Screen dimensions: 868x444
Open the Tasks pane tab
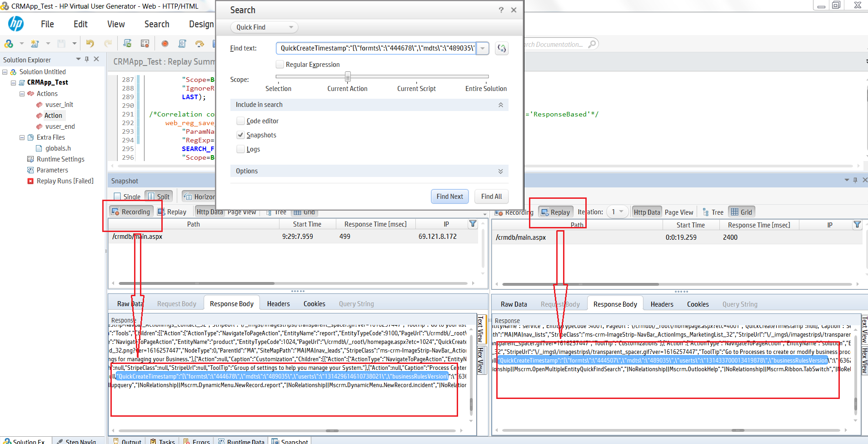click(x=162, y=441)
